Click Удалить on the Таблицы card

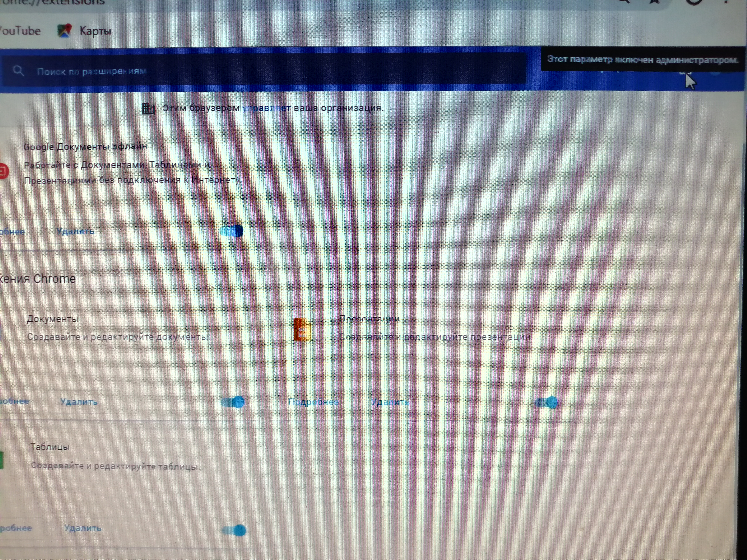tap(83, 528)
